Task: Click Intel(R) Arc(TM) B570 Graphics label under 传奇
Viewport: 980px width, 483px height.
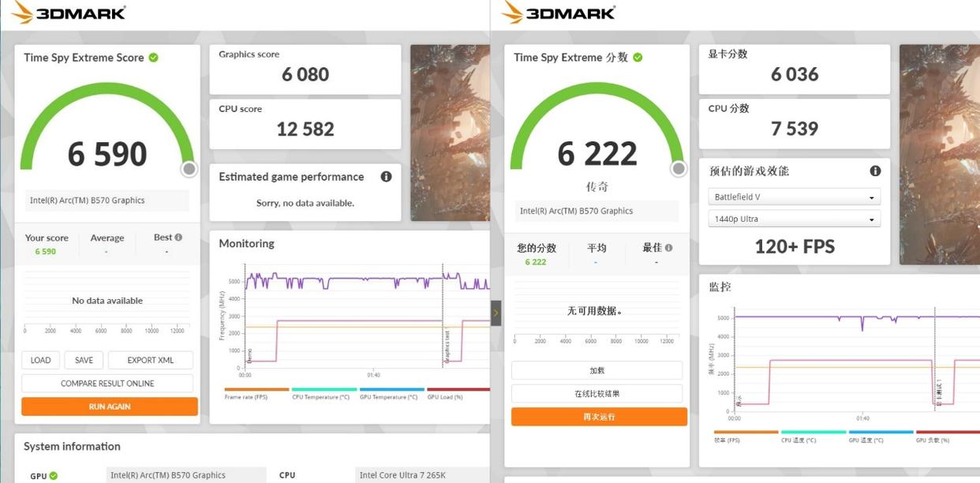Action: pyautogui.click(x=596, y=211)
